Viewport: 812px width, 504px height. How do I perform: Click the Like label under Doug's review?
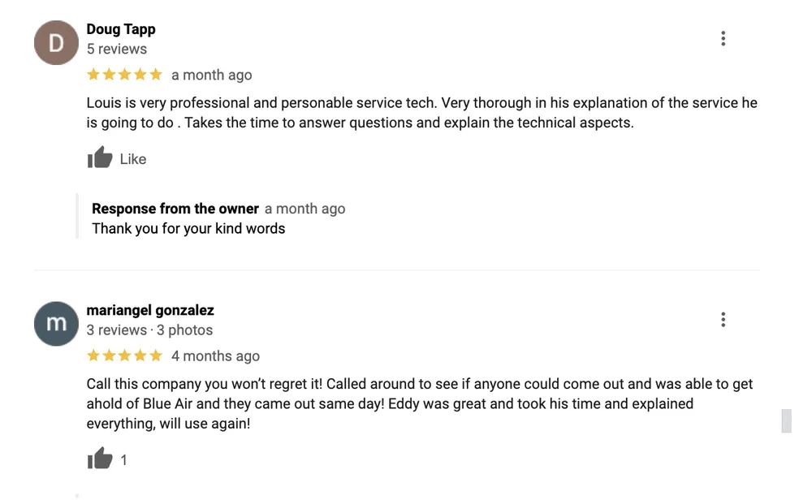click(133, 159)
